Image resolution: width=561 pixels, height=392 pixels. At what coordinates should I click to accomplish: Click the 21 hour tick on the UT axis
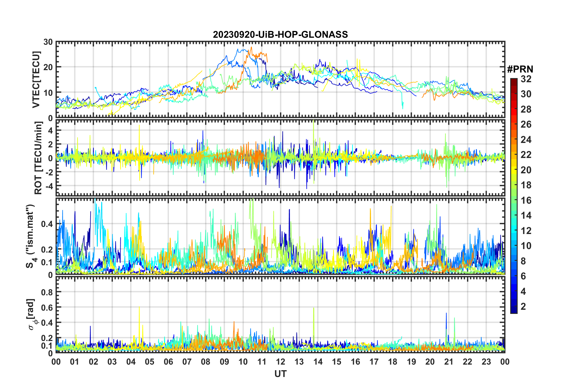[x=449, y=362]
